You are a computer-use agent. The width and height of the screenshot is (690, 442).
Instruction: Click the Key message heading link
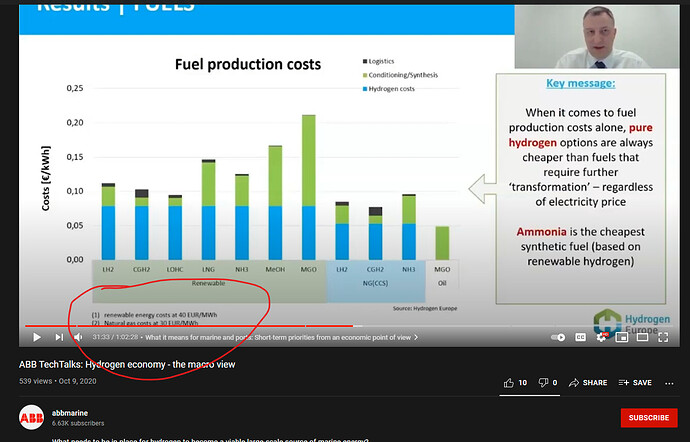click(580, 83)
